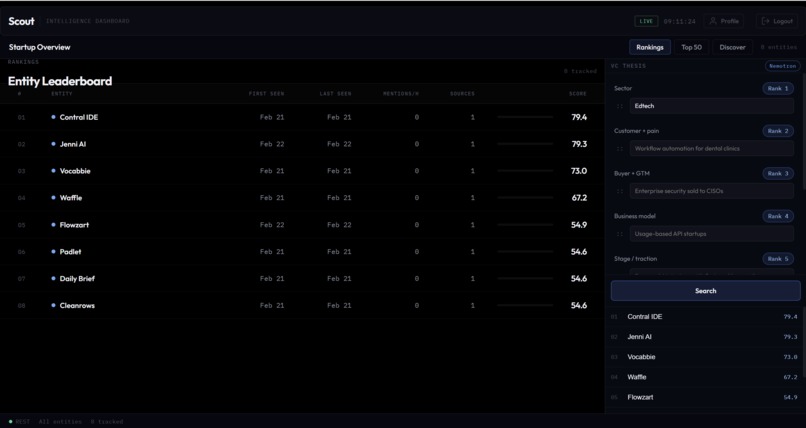Click the score bar for Padlet
The height and width of the screenshot is (428, 806).
(x=525, y=251)
